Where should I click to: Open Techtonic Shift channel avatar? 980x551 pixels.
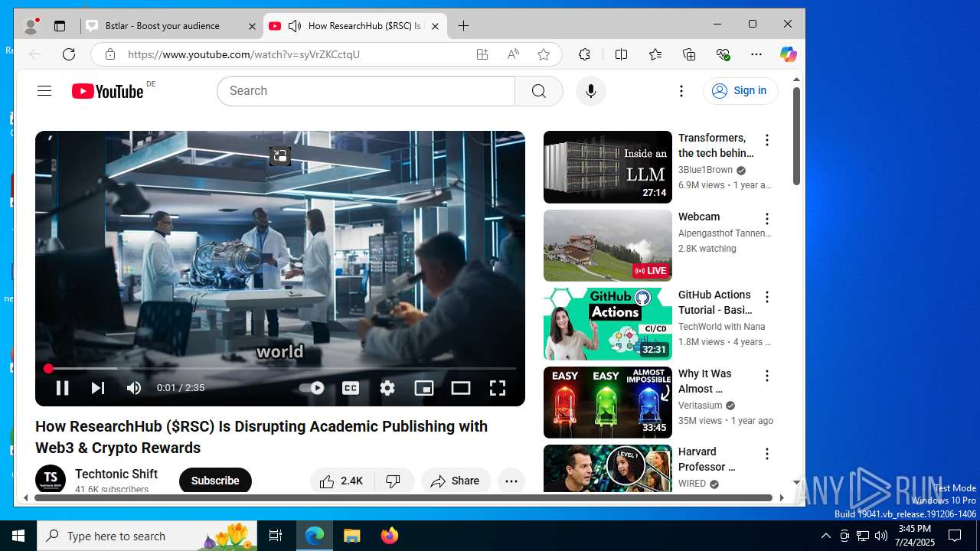51,480
